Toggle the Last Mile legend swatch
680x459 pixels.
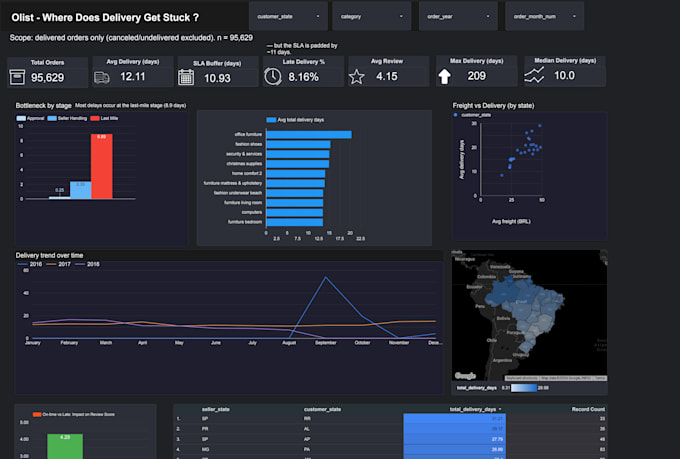tap(95, 118)
